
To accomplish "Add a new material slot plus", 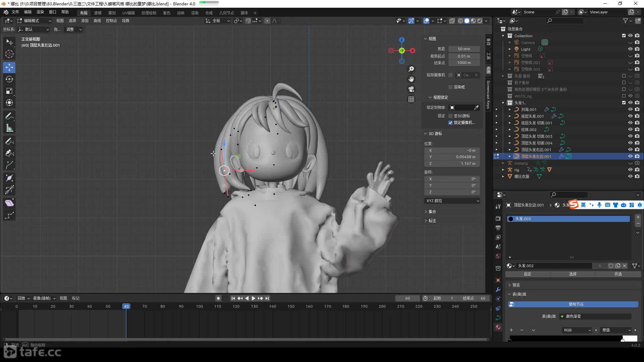I will (x=638, y=217).
